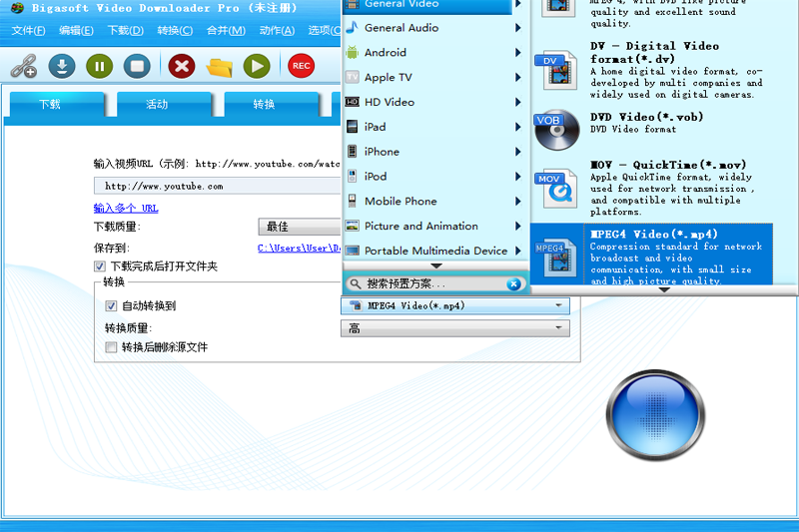Click the iPhone device icon
Viewport: 799px width, 532px height.
pos(353,151)
